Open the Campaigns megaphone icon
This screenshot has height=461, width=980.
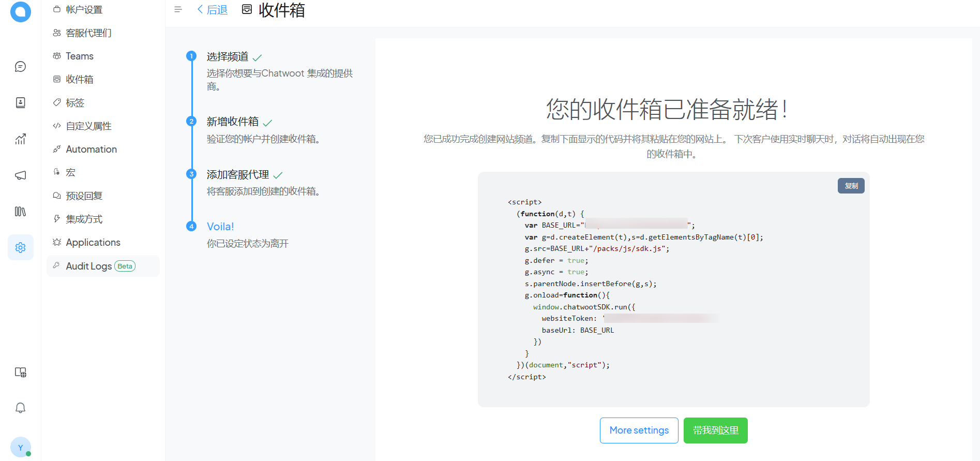pos(20,175)
